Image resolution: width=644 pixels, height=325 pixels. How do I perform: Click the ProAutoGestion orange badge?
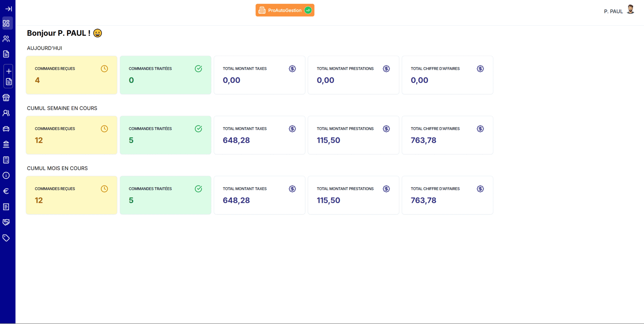284,10
